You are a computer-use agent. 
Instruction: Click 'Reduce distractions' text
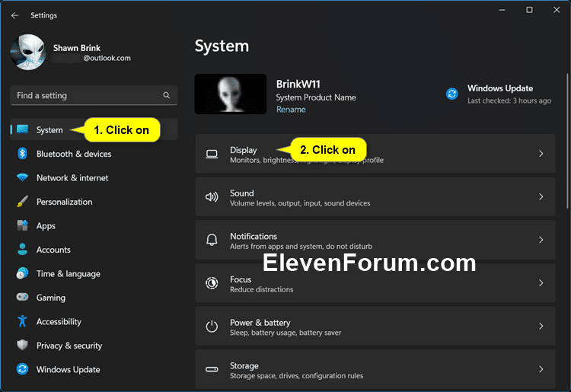click(261, 289)
